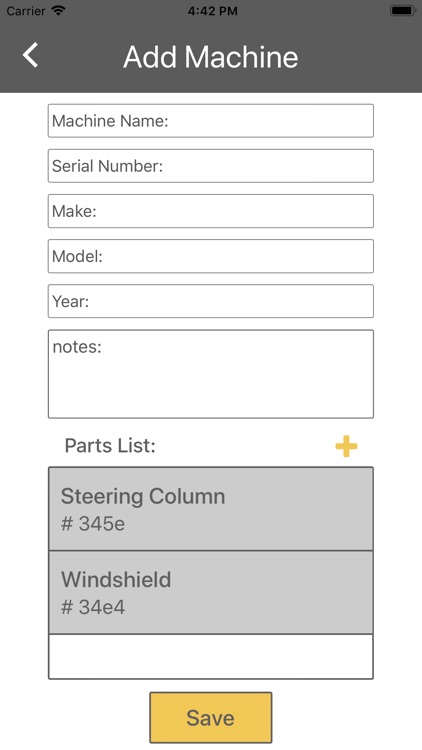
Task: Open the Steering Column part entry
Action: point(211,509)
